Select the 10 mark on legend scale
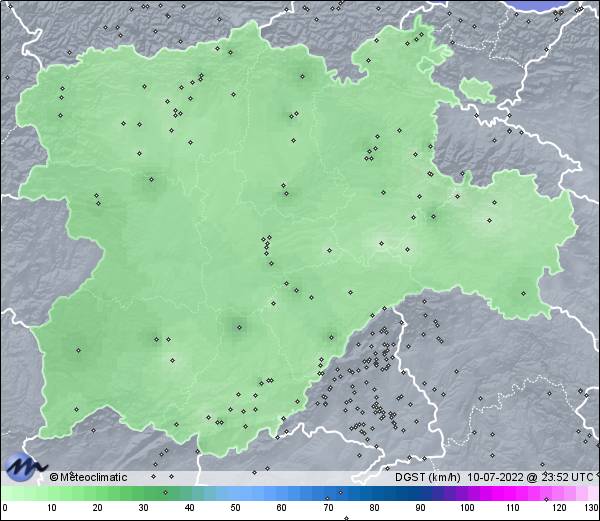The width and height of the screenshot is (600, 521). point(51,509)
